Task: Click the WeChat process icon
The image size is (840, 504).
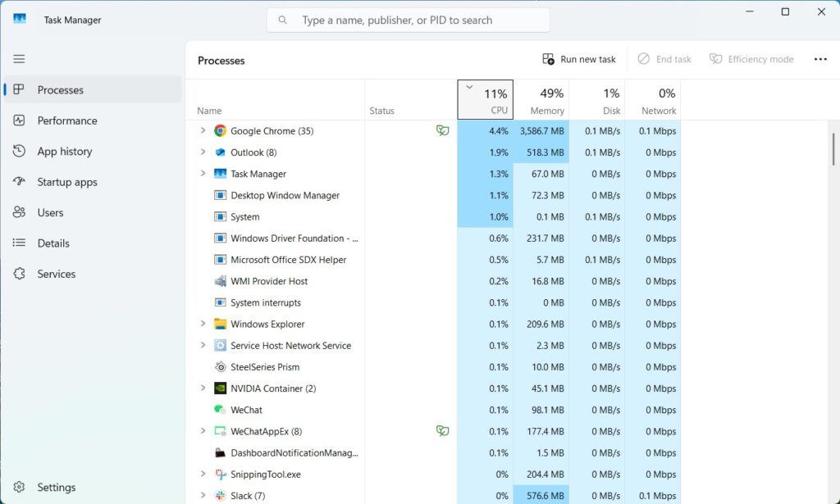Action: click(x=220, y=410)
